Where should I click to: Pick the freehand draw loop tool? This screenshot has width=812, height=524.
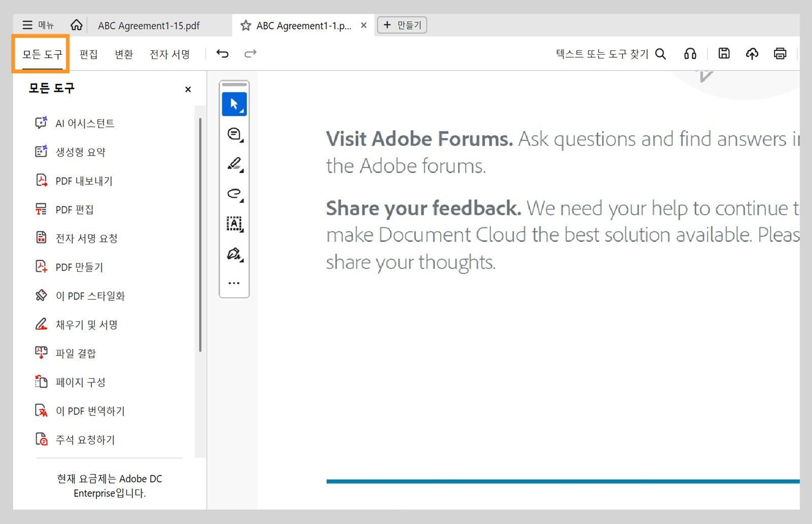click(234, 193)
